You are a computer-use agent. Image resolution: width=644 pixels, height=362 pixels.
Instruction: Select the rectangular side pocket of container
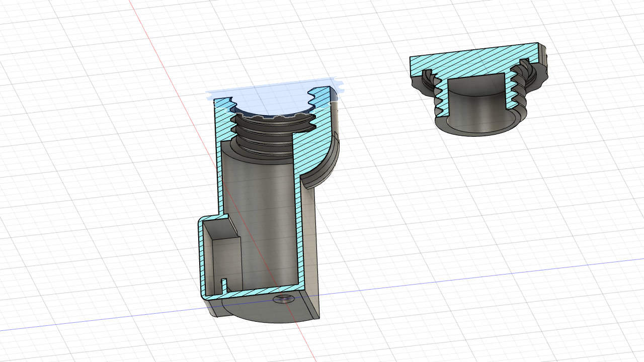tap(222, 256)
